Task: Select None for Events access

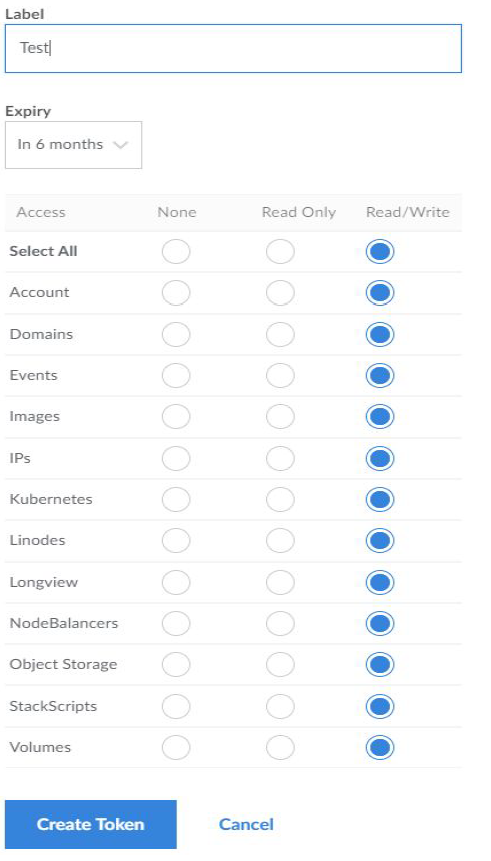Action: click(x=176, y=376)
